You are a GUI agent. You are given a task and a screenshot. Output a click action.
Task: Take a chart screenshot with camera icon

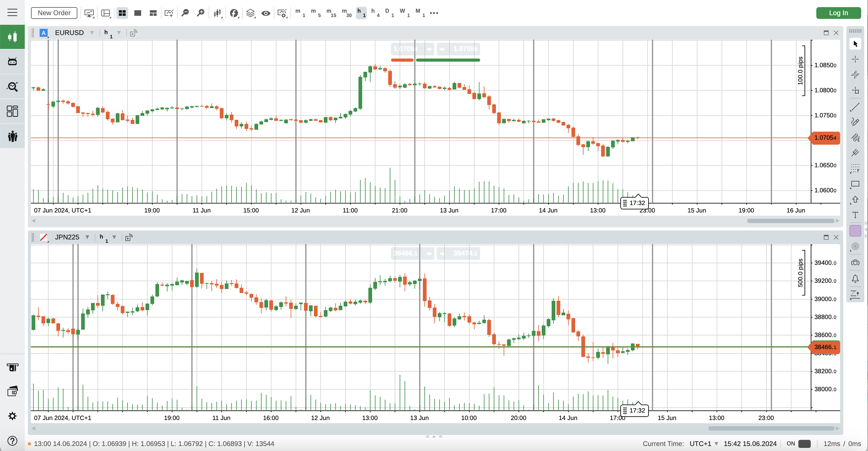coord(855,263)
